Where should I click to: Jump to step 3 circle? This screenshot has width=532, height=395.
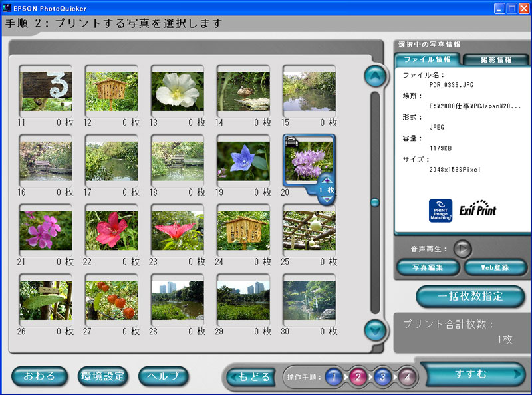382,377
